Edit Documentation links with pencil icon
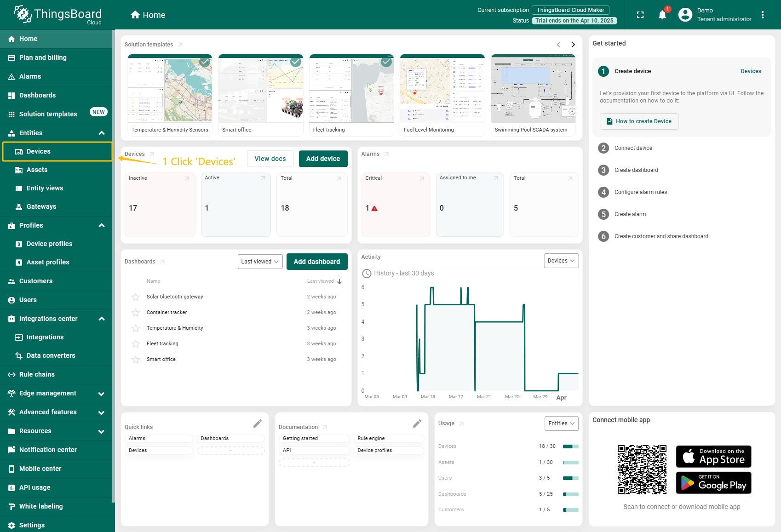This screenshot has width=781, height=532. point(417,423)
